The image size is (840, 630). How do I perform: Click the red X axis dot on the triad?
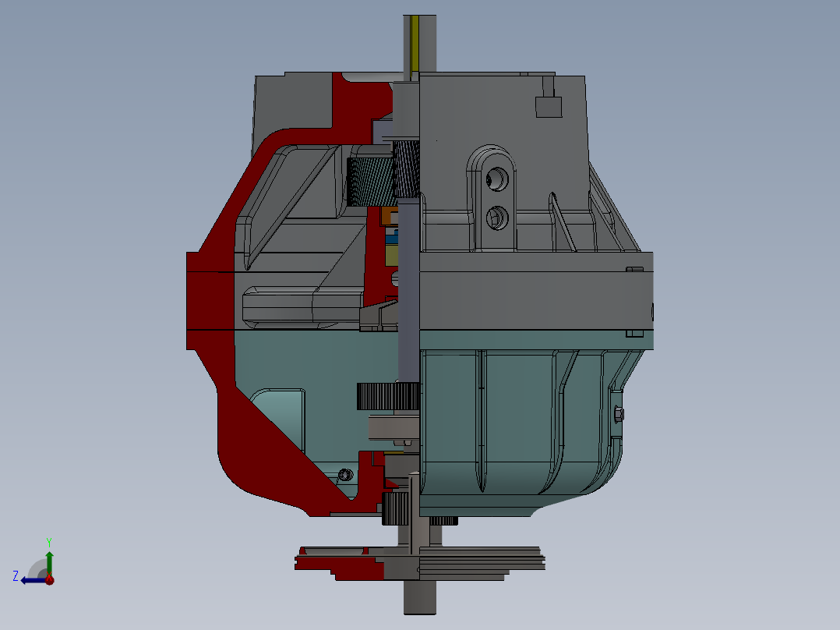[50, 579]
